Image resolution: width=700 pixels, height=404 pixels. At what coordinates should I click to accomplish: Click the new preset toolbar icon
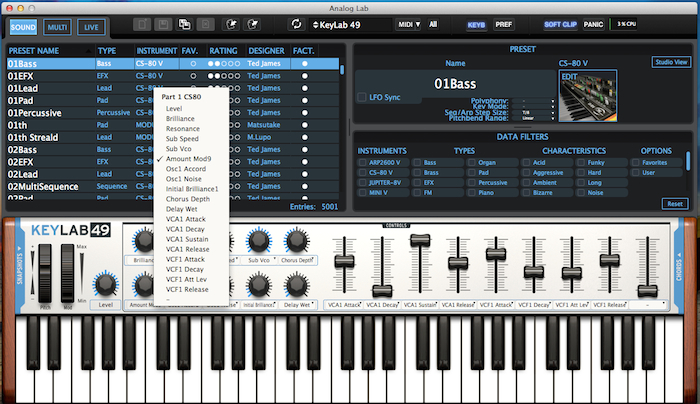pyautogui.click(x=142, y=25)
